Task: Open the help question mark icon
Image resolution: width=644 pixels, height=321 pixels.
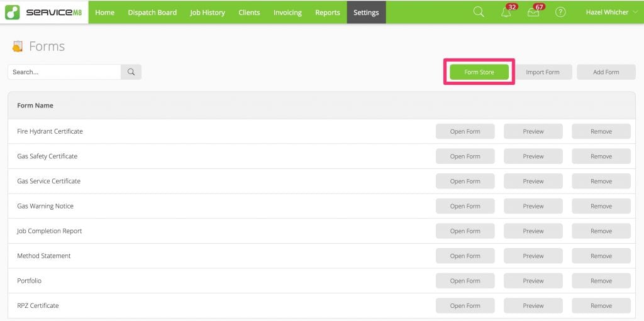Action: point(560,13)
